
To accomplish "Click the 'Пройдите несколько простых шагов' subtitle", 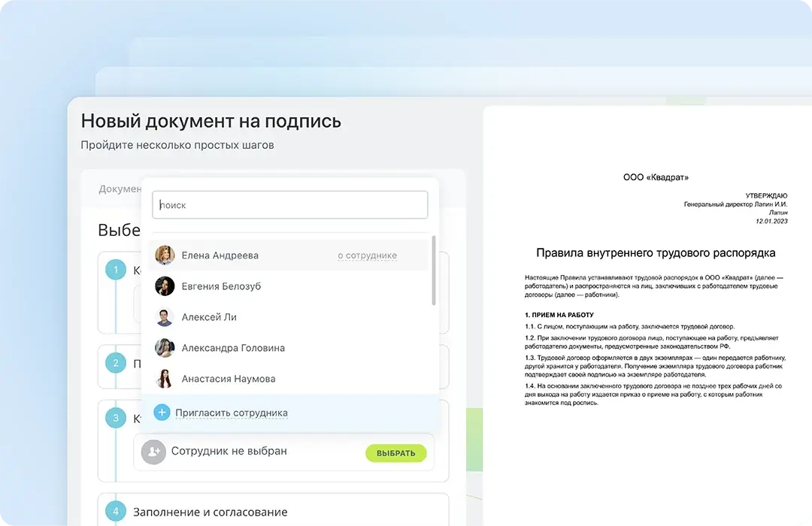I will 177,146.
